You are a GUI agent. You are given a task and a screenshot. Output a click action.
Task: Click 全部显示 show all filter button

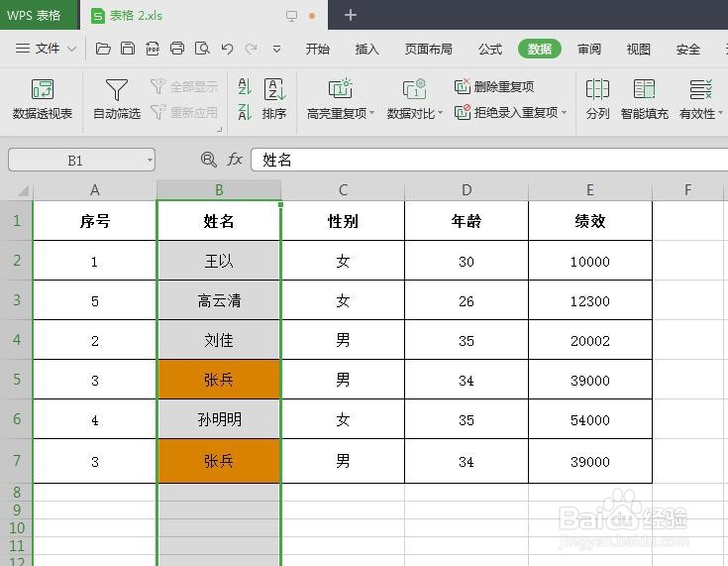coord(184,86)
